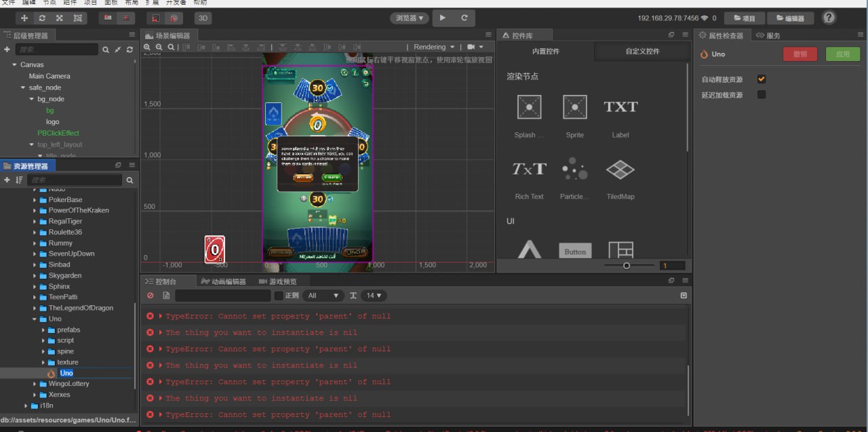Select the rotate transform tool
The width and height of the screenshot is (868, 432).
(x=43, y=18)
